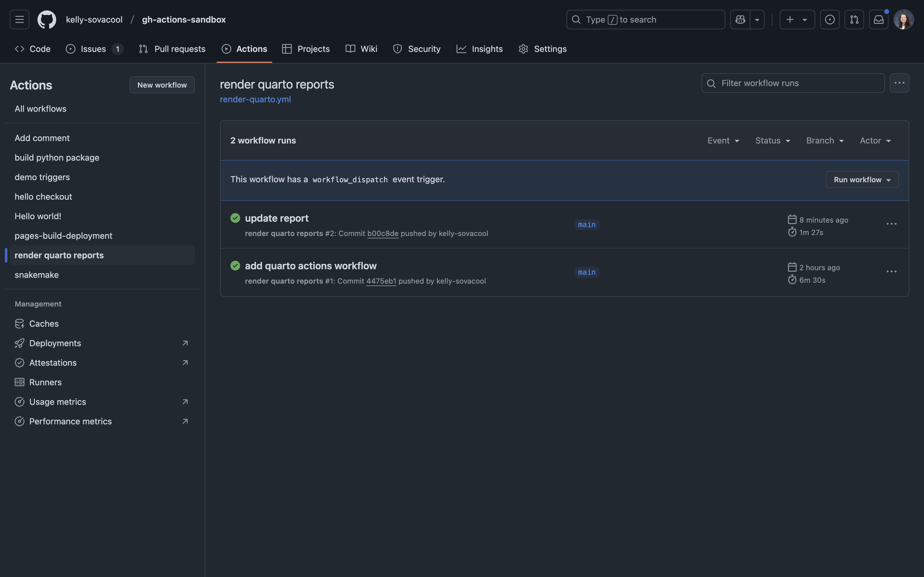Viewport: 924px width, 577px height.
Task: Open the user profile avatar
Action: 904,20
